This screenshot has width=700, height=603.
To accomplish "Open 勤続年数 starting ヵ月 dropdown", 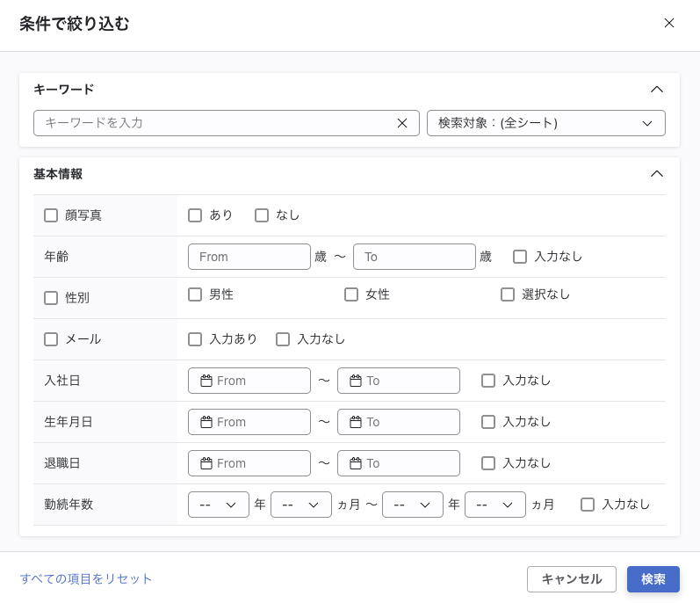I will (x=301, y=505).
